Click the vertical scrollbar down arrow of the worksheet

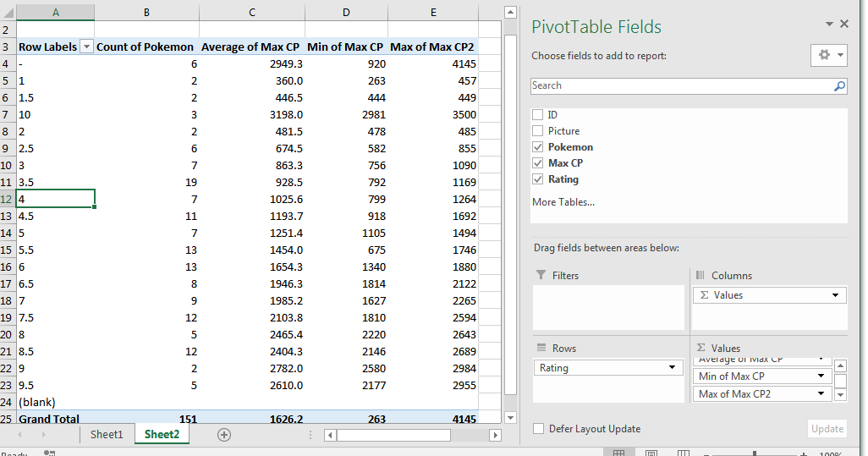click(x=510, y=418)
